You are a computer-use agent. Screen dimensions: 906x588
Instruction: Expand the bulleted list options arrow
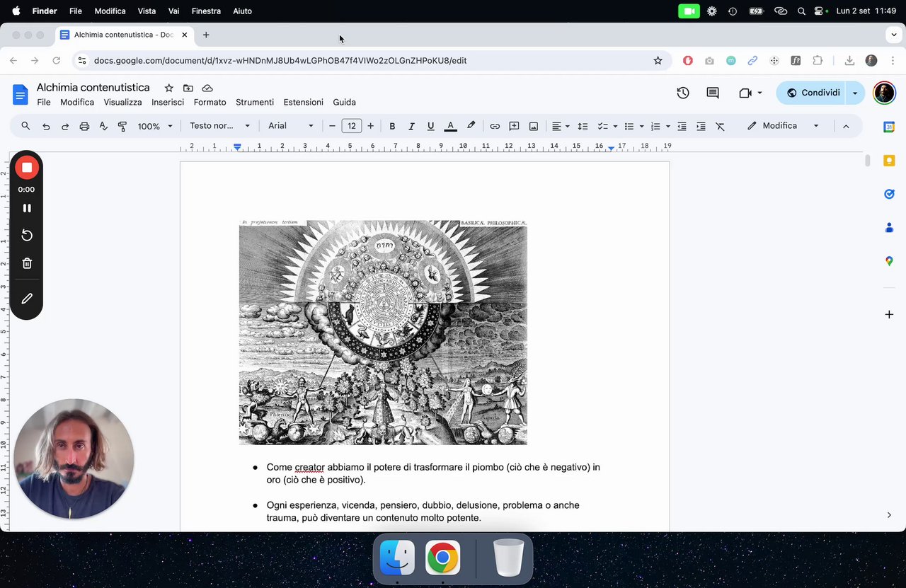(641, 126)
